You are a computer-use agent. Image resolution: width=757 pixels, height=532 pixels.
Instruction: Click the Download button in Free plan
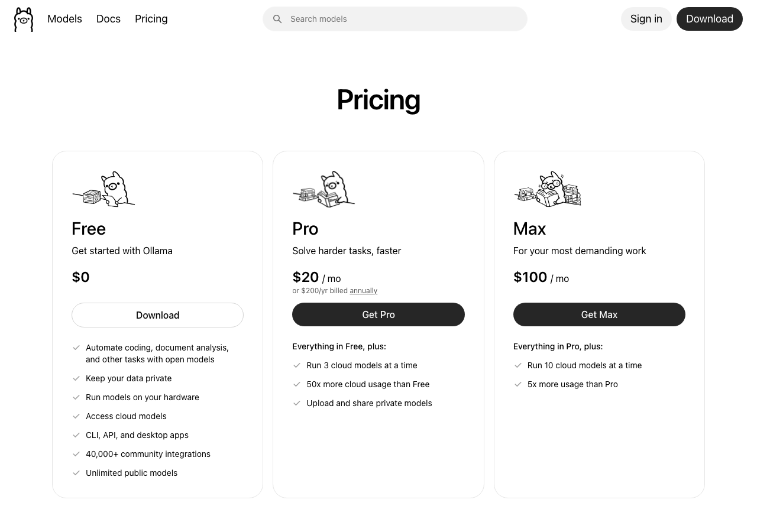pos(157,315)
